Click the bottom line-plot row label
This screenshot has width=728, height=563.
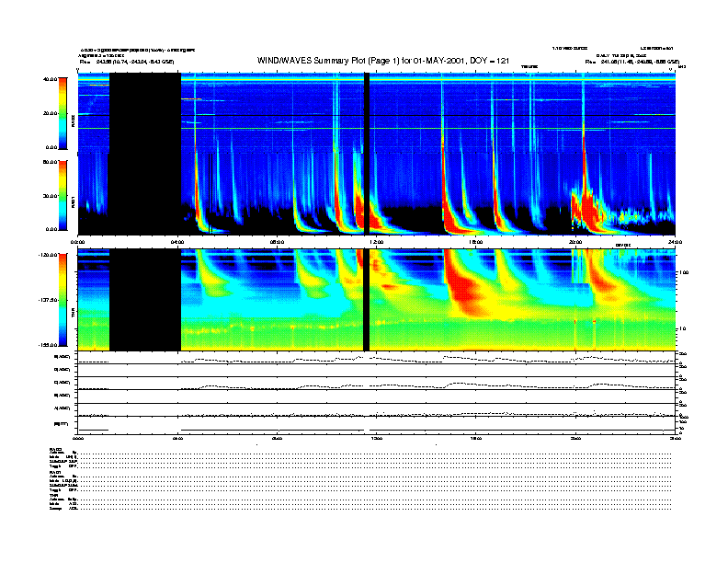click(x=62, y=423)
